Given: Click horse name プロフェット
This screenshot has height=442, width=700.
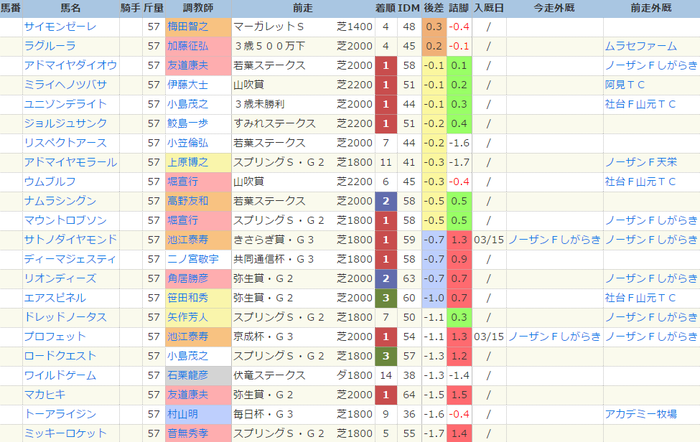Looking at the screenshot, I should click(55, 337).
